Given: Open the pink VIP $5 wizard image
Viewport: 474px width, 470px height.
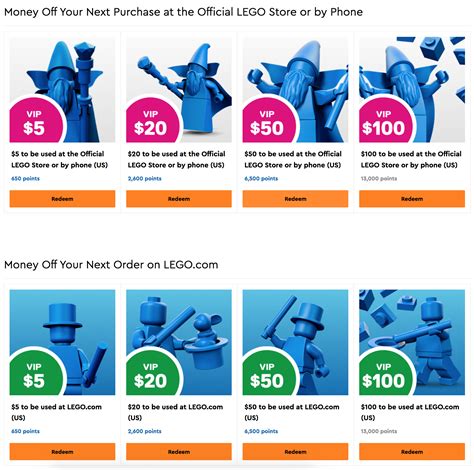Looking at the screenshot, I should click(x=62, y=90).
